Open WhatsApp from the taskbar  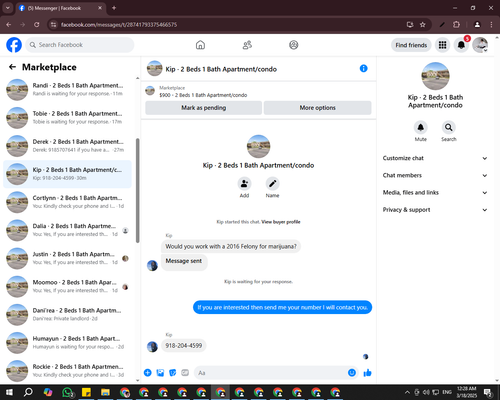pyautogui.click(x=67, y=392)
